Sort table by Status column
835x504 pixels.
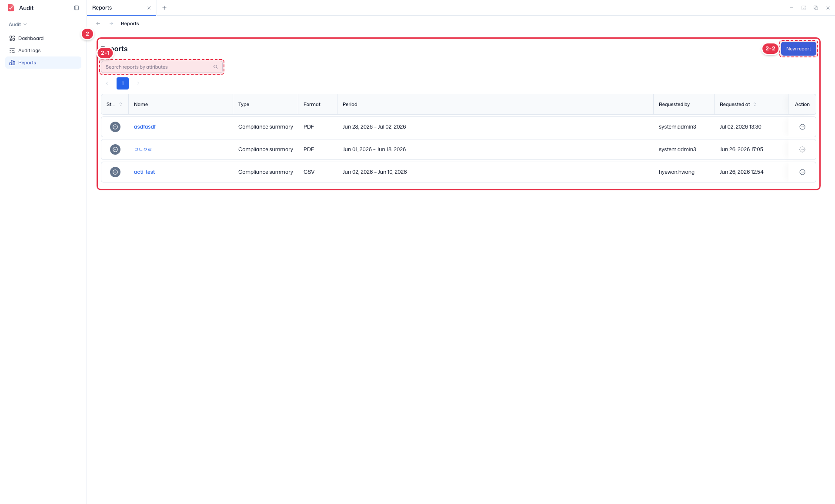[x=120, y=104]
